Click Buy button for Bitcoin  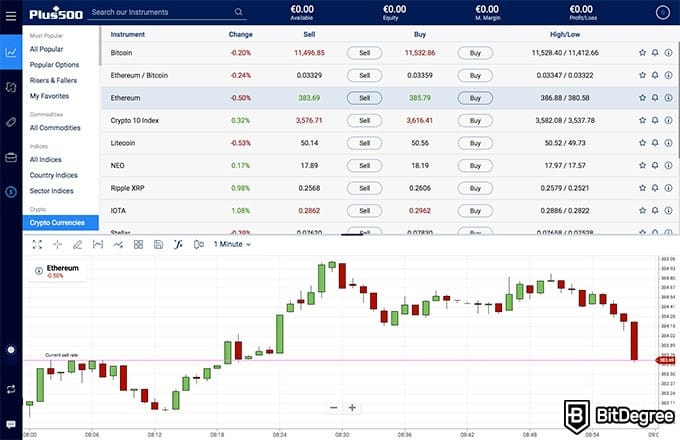pos(475,53)
